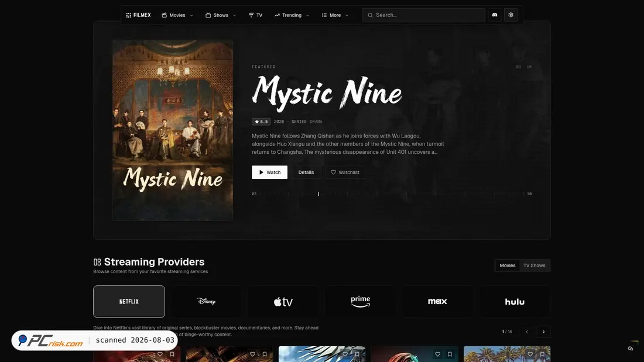644x362 pixels.
Task: Click the Streaming Providers heading
Action: click(154, 262)
